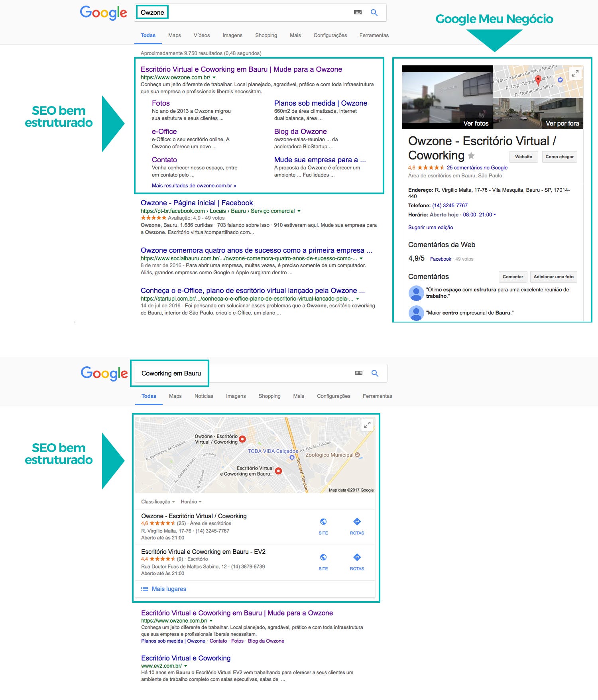This screenshot has height=700, width=598.
Task: Click the Sugerir uma edição link
Action: (431, 228)
